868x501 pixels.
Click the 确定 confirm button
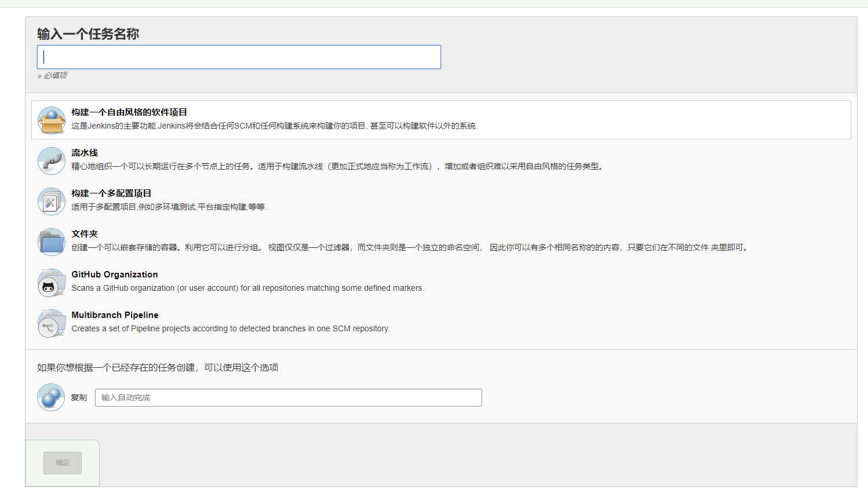(x=63, y=463)
